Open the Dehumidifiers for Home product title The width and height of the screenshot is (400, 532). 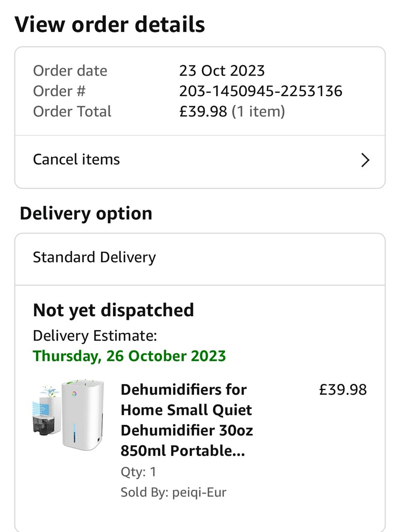click(x=187, y=420)
